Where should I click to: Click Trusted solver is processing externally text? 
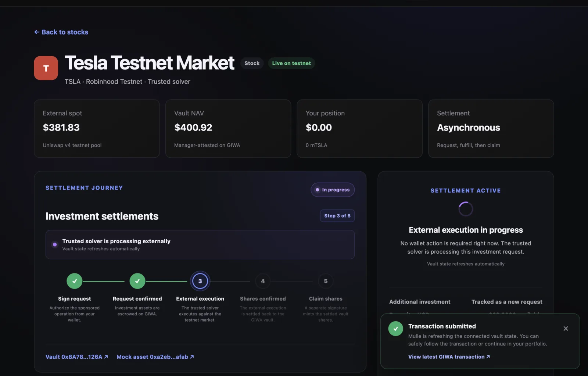click(116, 241)
